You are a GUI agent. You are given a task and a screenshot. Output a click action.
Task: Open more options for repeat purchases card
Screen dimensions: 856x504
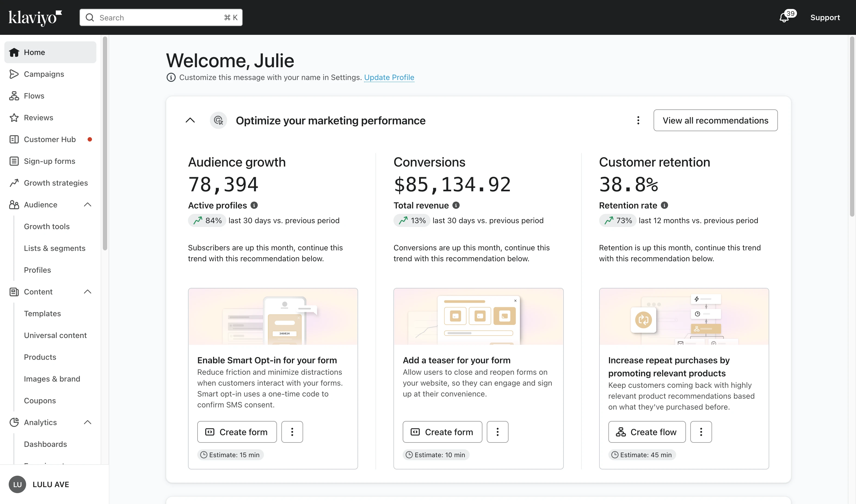[x=701, y=432]
